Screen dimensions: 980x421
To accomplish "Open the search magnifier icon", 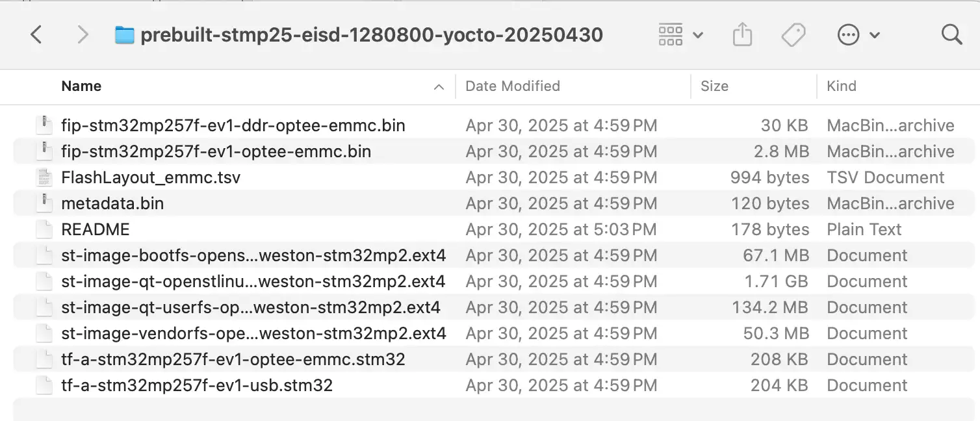I will [x=951, y=34].
